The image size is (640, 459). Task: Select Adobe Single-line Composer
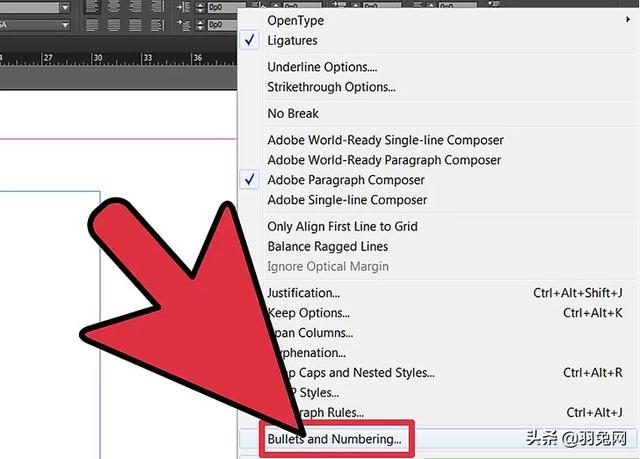coord(347,200)
